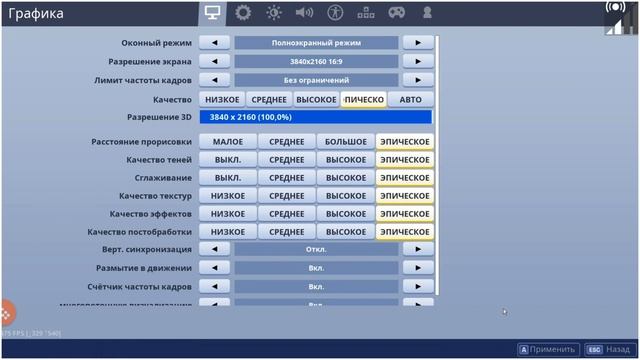640x360 pixels.
Task: Set draw distance to ЭПИЧЕСКОЕ
Action: [405, 142]
